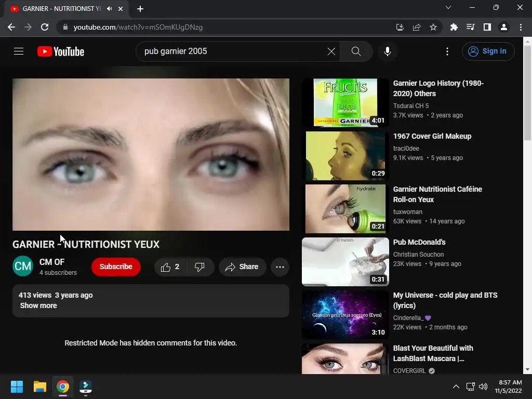The image size is (532, 399).
Task: Share the Garnier video
Action: 242,267
